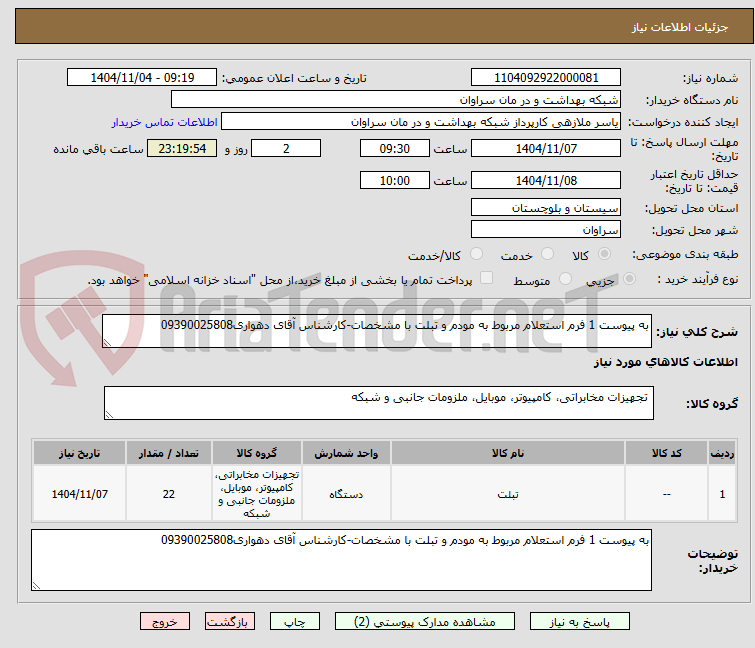755x648 pixels.
Task: Open مشاهده مدارک پیوستی (2) attachments
Action: [425, 622]
